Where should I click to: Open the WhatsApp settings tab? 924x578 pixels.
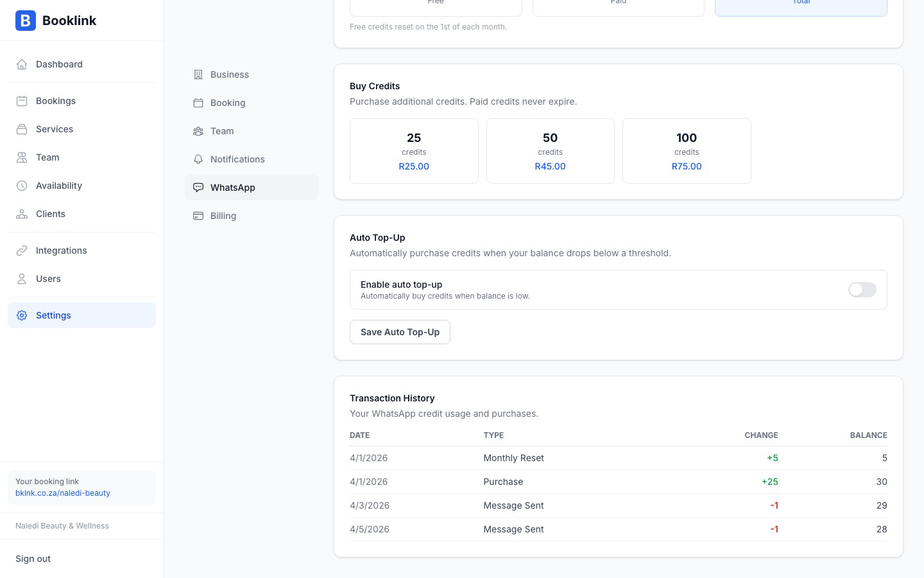click(x=232, y=188)
